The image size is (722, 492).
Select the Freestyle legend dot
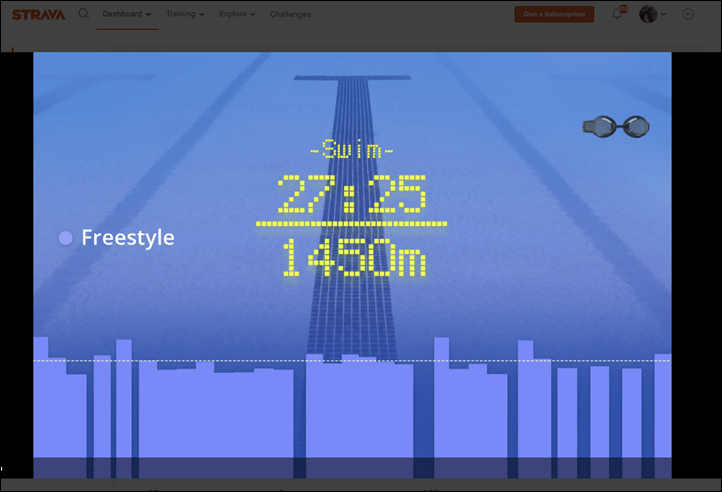click(x=65, y=238)
